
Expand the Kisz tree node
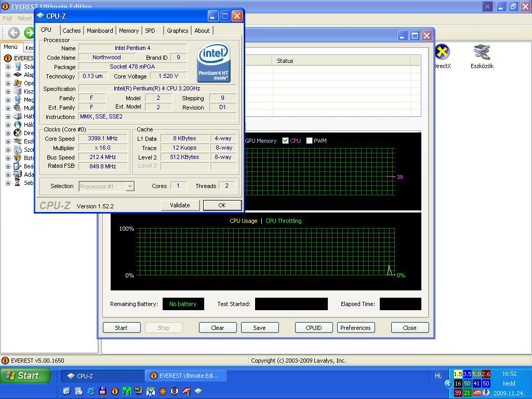(x=8, y=91)
